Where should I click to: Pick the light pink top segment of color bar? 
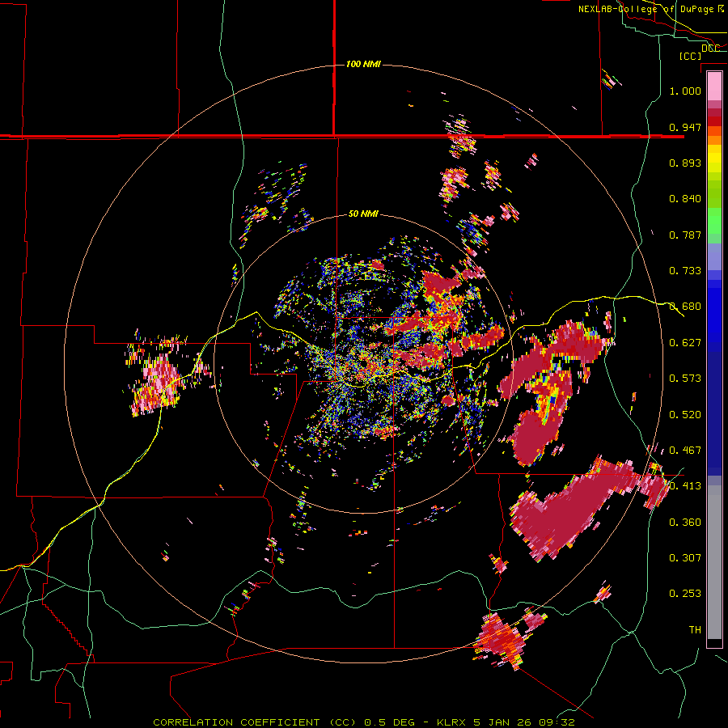pos(714,86)
